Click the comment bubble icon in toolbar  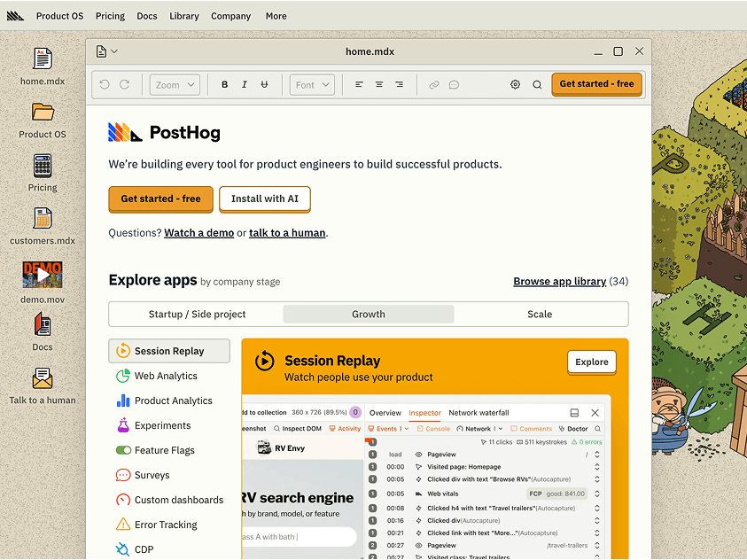click(454, 85)
